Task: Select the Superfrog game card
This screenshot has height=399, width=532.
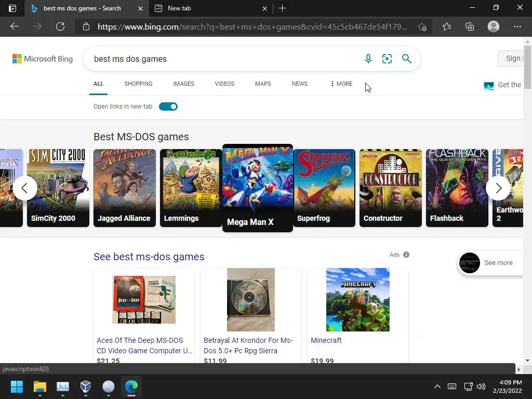Action: 324,188
